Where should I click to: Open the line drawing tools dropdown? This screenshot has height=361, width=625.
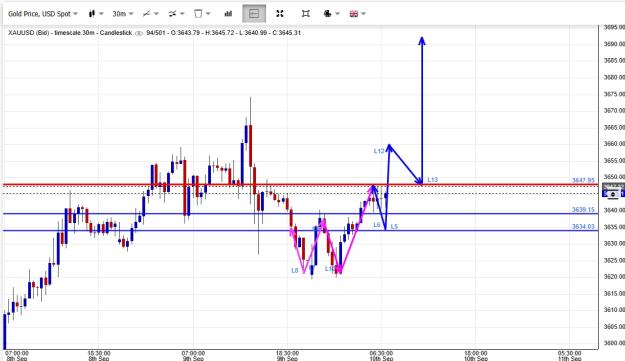pos(151,14)
